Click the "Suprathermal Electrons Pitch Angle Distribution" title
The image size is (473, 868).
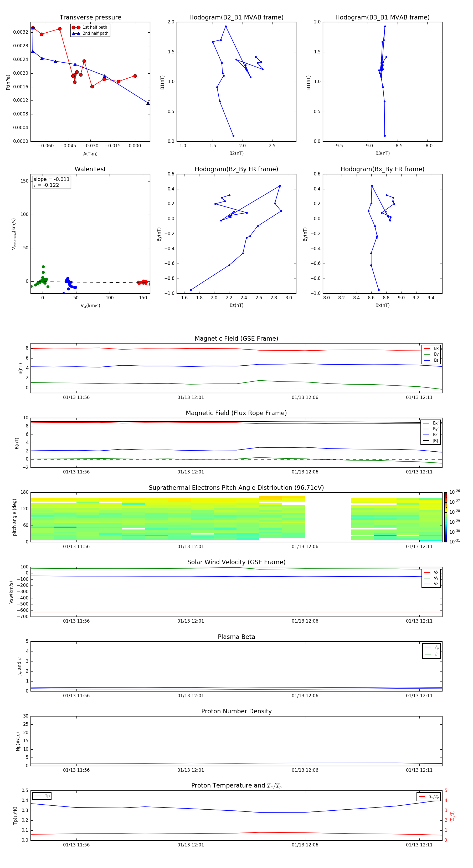click(x=236, y=488)
